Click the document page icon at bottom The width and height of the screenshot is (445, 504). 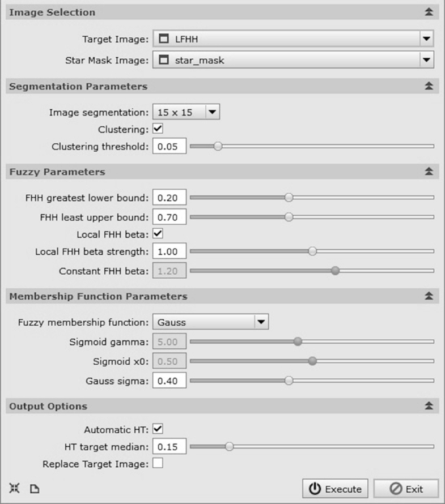click(x=35, y=489)
